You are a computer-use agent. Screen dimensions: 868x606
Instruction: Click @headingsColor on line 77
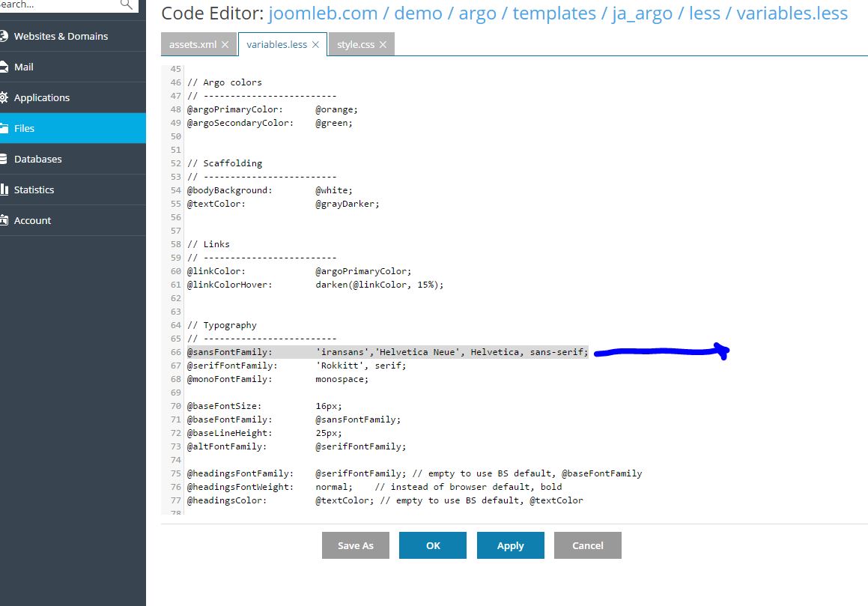[x=227, y=500]
